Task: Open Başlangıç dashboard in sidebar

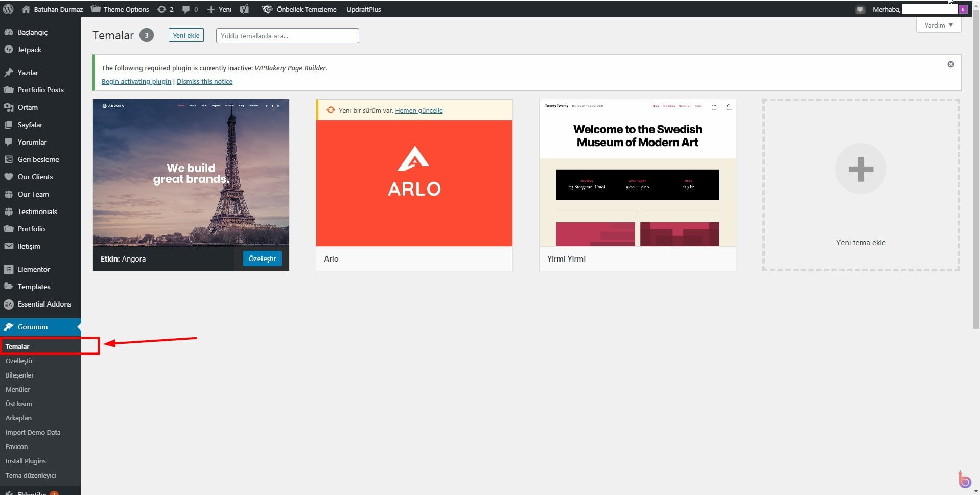Action: pyautogui.click(x=40, y=32)
